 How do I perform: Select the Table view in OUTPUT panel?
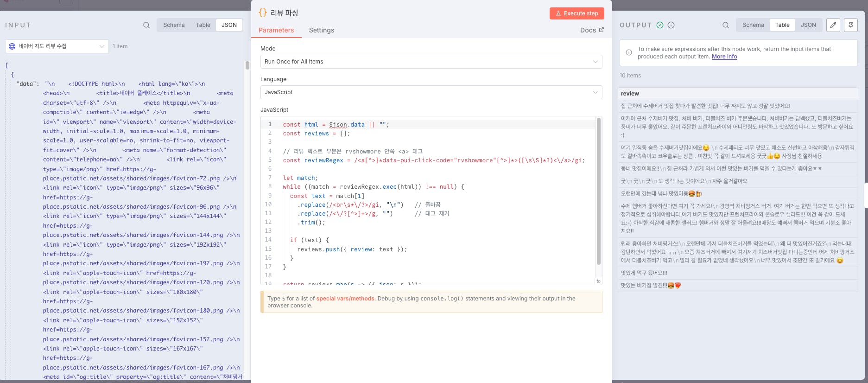[782, 25]
